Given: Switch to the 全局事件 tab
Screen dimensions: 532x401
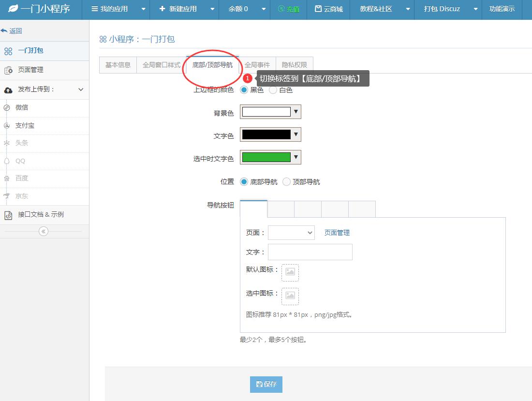Looking at the screenshot, I should click(x=257, y=65).
